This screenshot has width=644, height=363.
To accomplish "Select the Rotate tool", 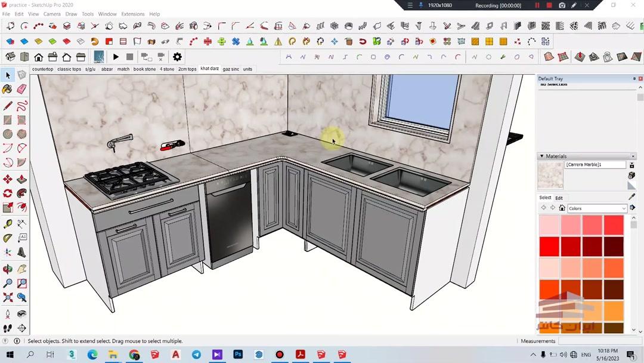I will pyautogui.click(x=8, y=193).
